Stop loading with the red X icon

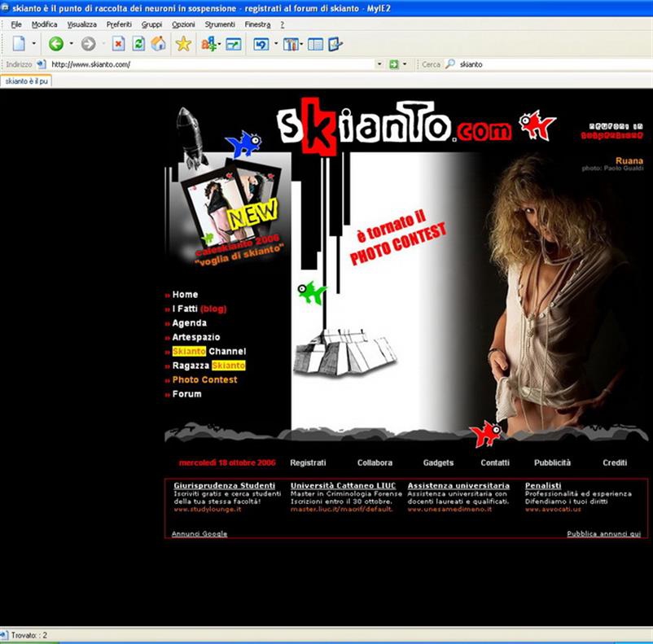pyautogui.click(x=118, y=43)
